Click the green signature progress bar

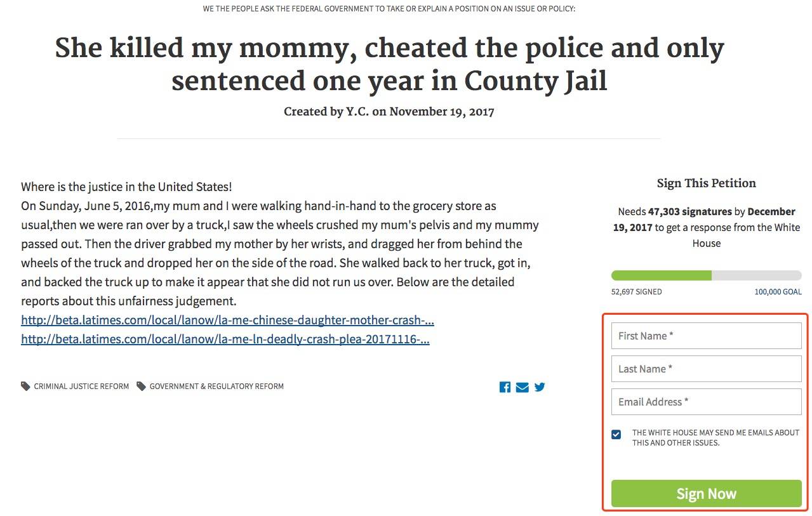[x=706, y=275]
